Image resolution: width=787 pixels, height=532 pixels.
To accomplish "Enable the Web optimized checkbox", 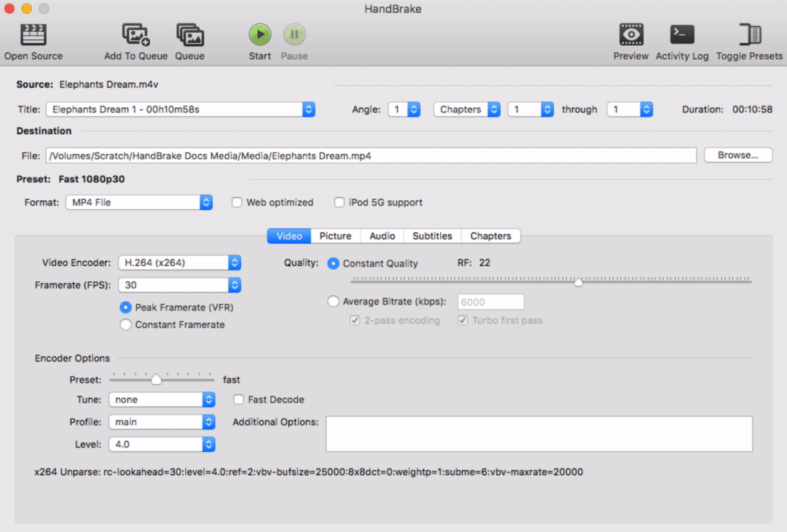I will click(236, 203).
